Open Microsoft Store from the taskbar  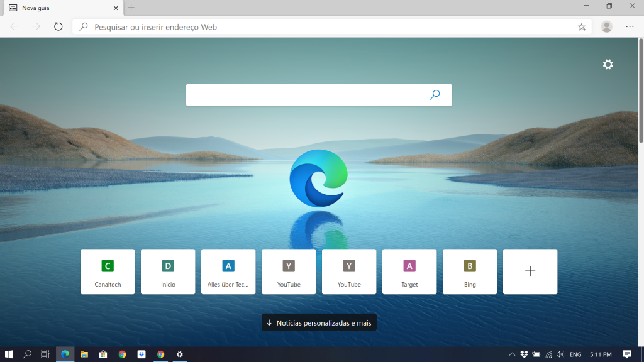103,354
